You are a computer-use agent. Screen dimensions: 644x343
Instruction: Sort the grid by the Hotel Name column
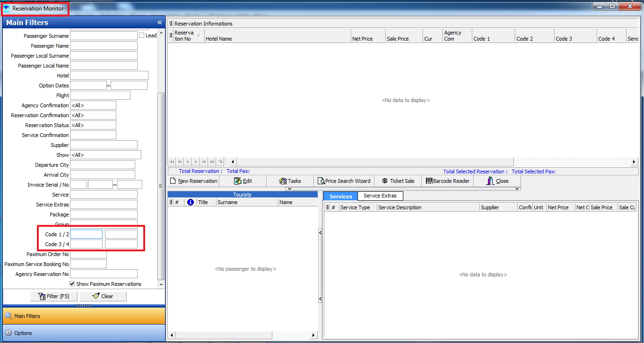[277, 39]
